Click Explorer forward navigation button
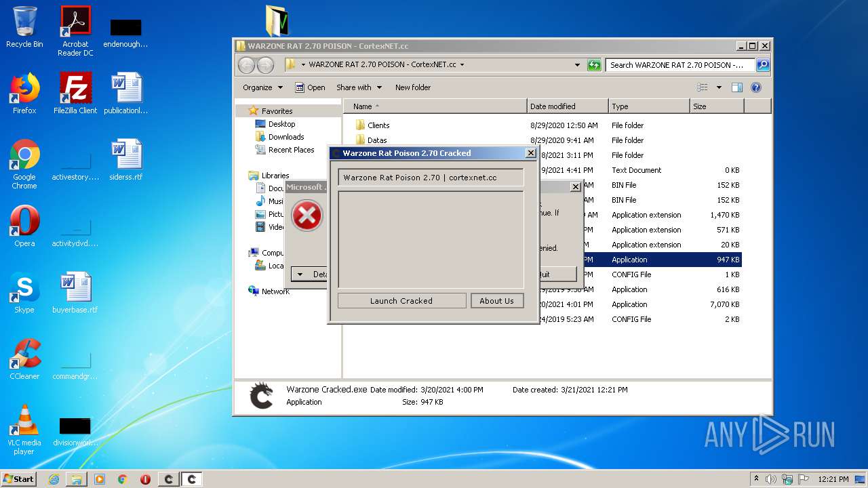Image resolution: width=868 pixels, height=488 pixels. pos(265,65)
